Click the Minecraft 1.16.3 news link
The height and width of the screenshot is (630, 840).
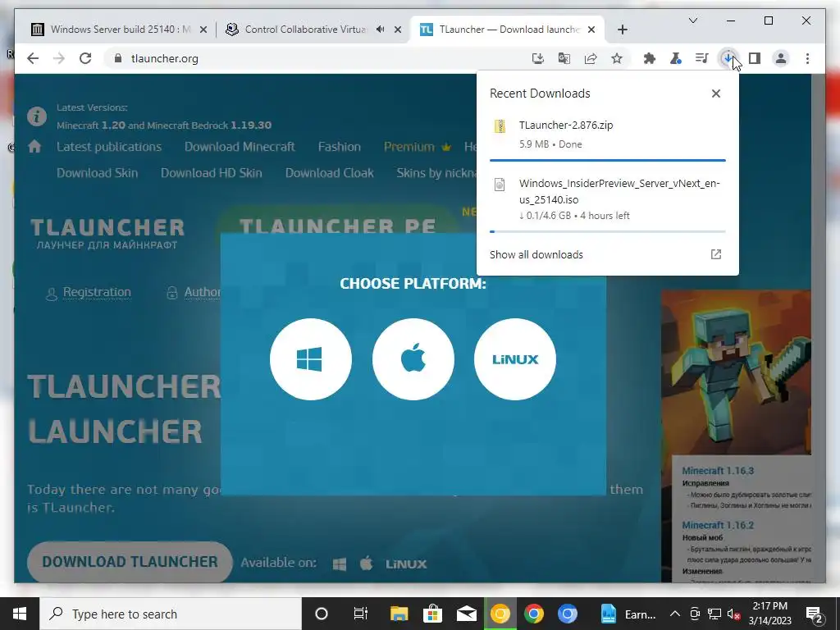pyautogui.click(x=718, y=470)
